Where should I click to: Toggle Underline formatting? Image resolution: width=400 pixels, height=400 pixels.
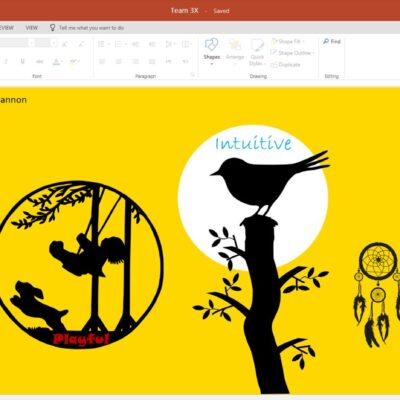[22, 61]
